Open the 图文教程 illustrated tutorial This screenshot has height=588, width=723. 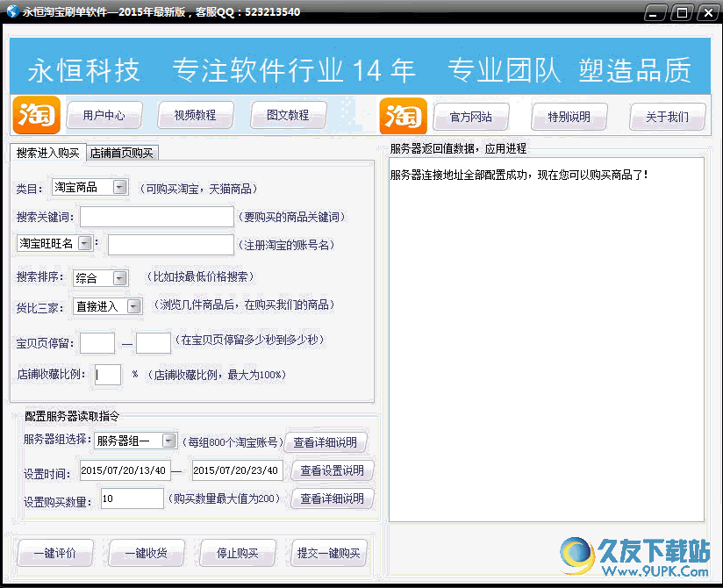coord(288,115)
